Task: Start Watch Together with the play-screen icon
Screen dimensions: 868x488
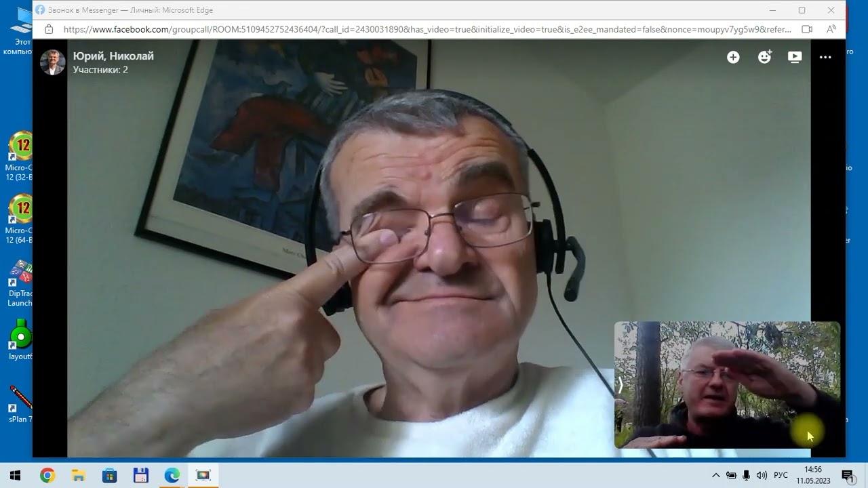Action: point(795,57)
